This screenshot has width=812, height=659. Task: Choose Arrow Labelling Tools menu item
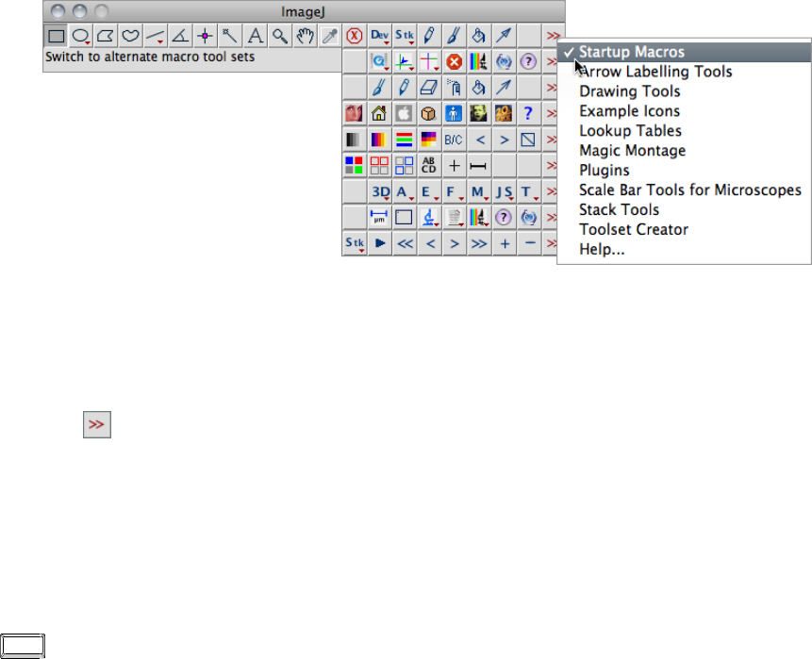pyautogui.click(x=684, y=72)
